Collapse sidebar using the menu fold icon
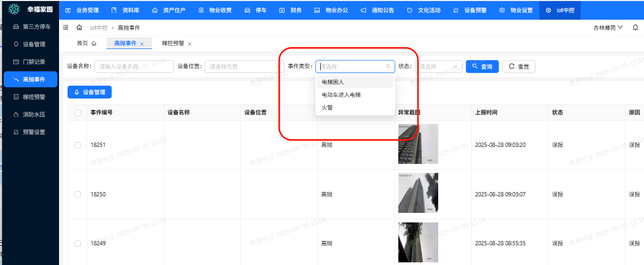644x265 pixels. point(65,28)
